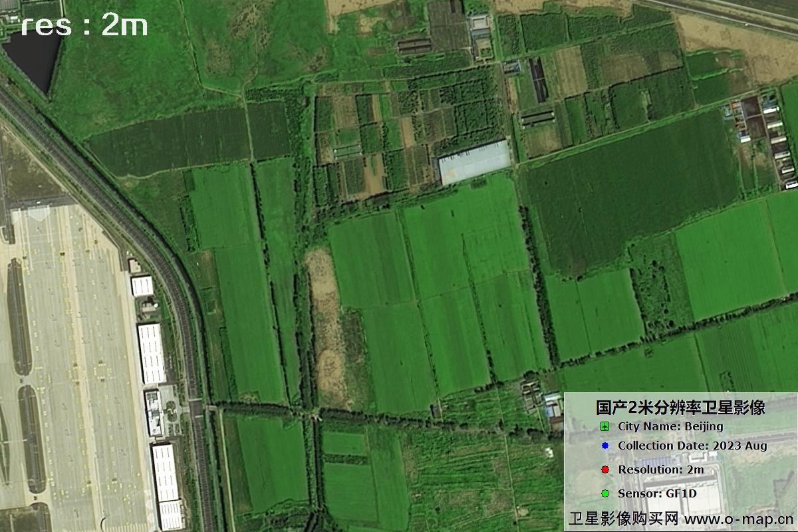This screenshot has width=798, height=532.
Task: Click the 'Sensor: GF1D' label
Action: (x=658, y=492)
